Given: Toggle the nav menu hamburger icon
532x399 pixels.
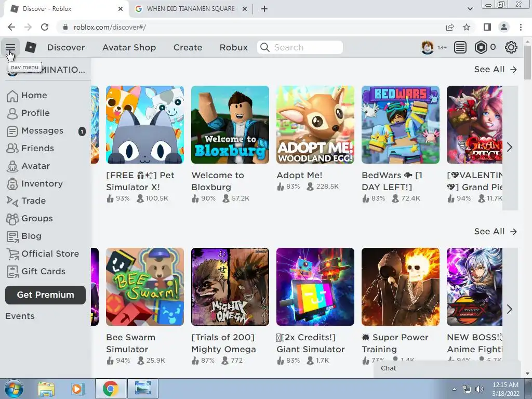Looking at the screenshot, I should (x=10, y=47).
